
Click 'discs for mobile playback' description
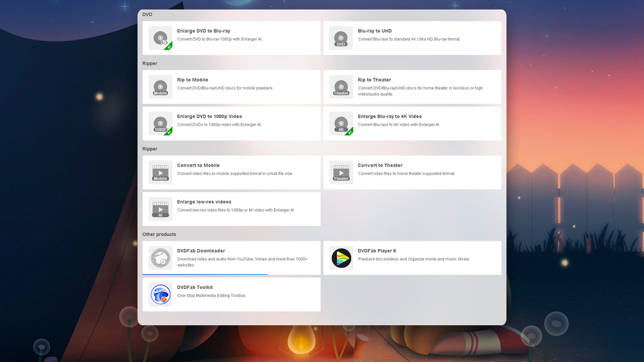tap(225, 88)
